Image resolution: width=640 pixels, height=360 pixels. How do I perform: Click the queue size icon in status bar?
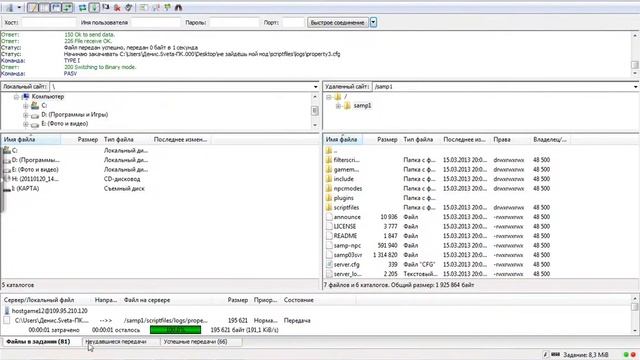coord(556,354)
